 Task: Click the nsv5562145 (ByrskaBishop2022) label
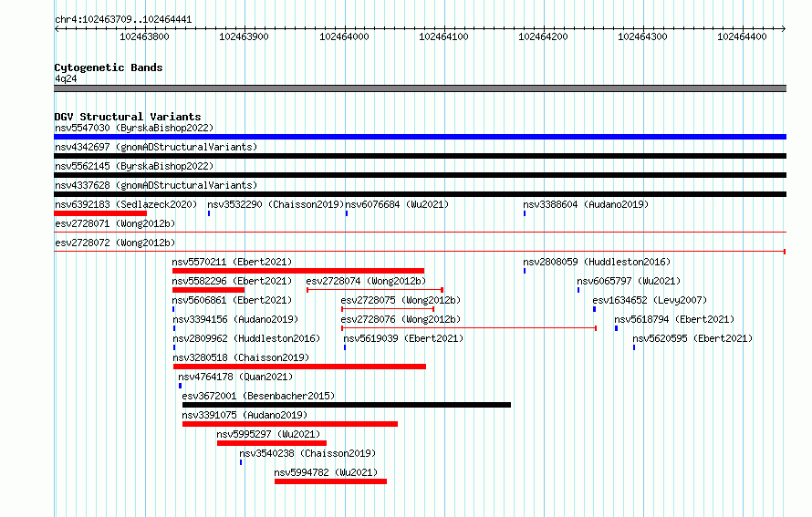[134, 166]
